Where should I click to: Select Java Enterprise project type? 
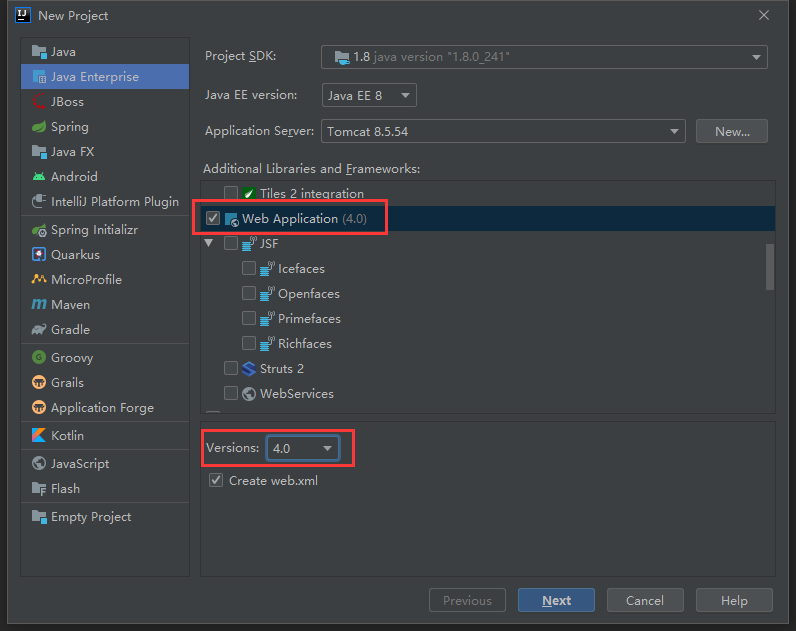[105, 77]
